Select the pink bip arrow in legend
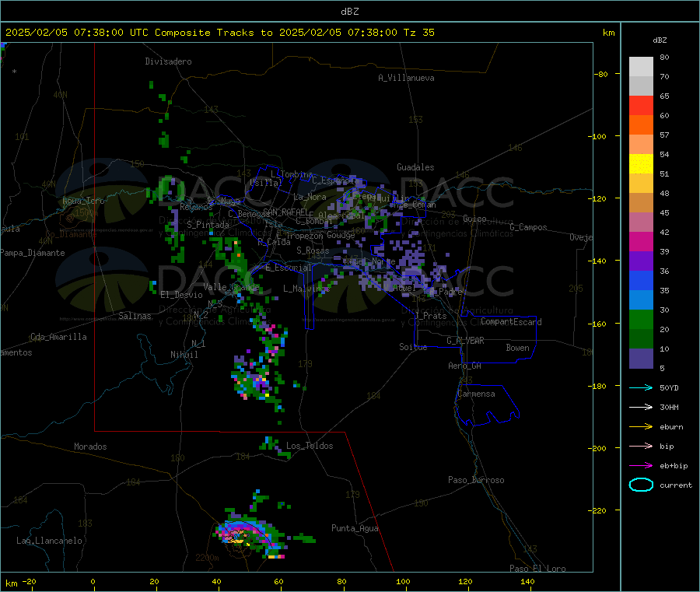Screen dimensions: 700x592 (641, 446)
